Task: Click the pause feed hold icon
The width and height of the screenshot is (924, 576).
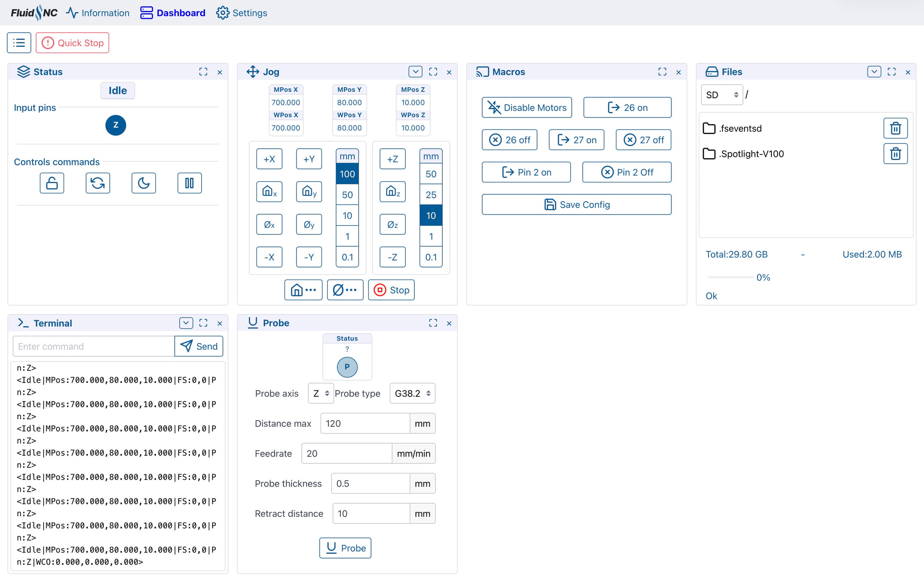Action: tap(189, 183)
